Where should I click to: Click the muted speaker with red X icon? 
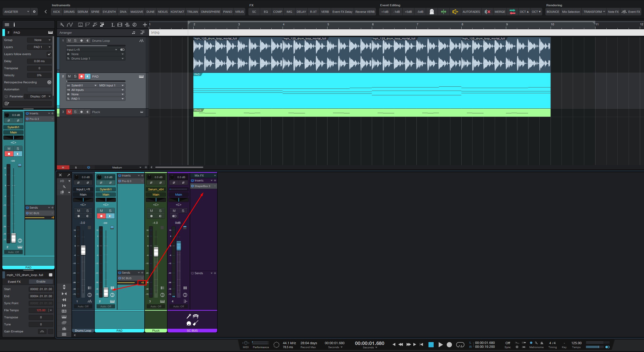coord(487,12)
